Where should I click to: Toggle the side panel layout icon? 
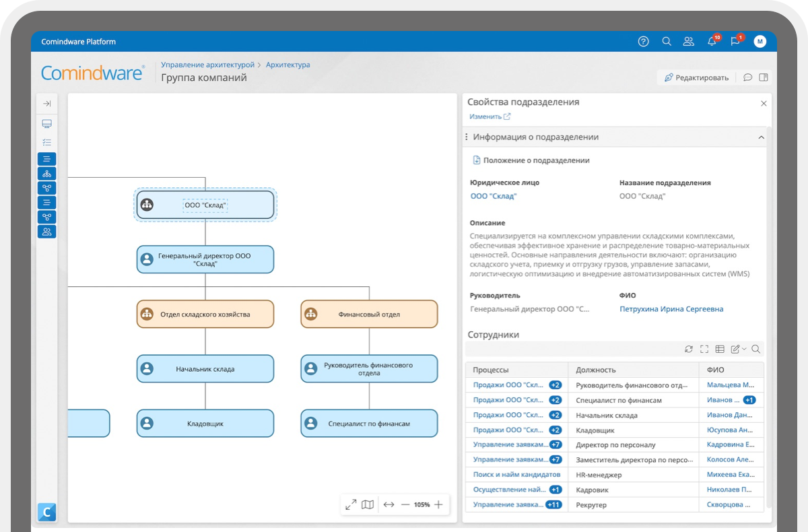764,77
